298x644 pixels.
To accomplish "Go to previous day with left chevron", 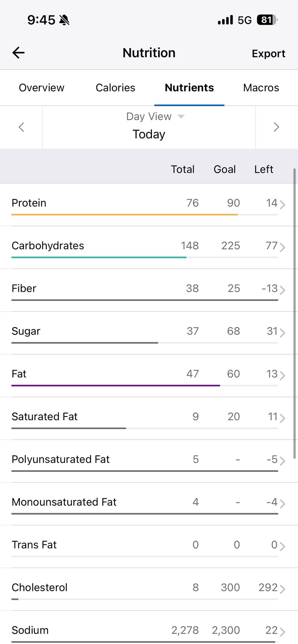I will point(21,127).
